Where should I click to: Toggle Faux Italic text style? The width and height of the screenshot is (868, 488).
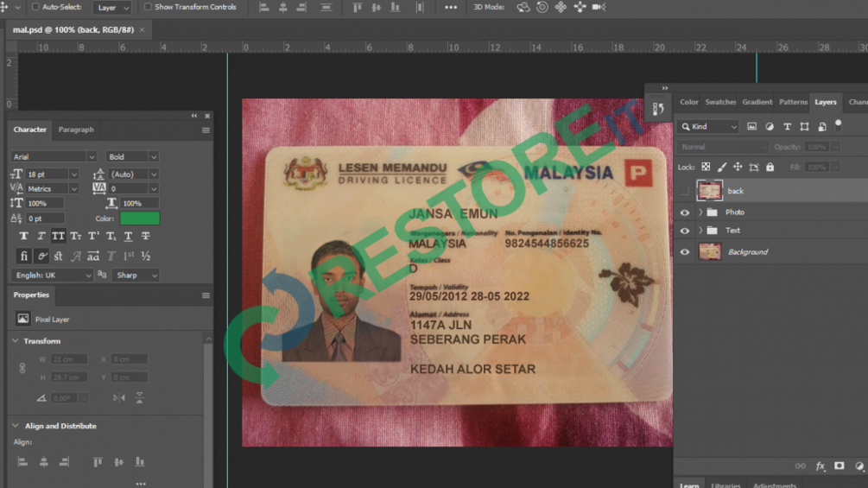click(41, 236)
